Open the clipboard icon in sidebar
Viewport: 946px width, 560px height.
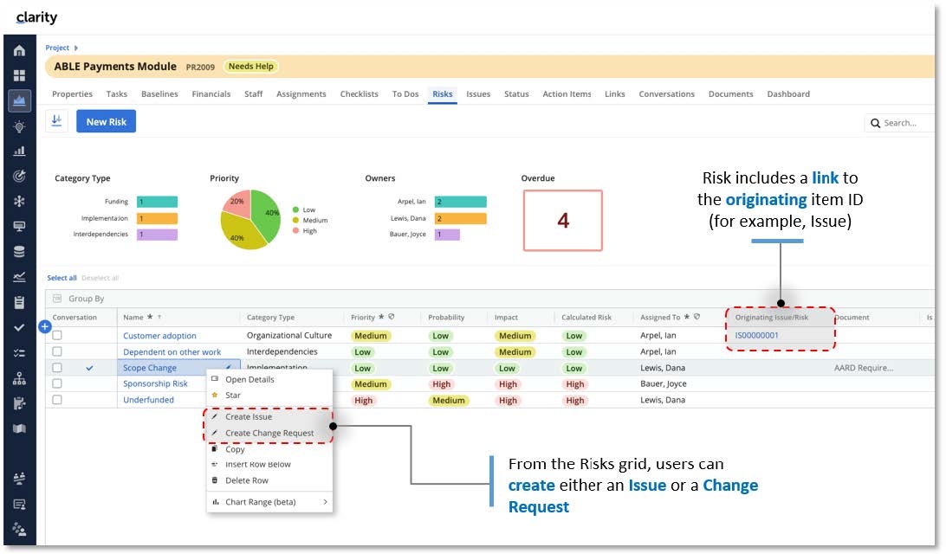click(19, 303)
